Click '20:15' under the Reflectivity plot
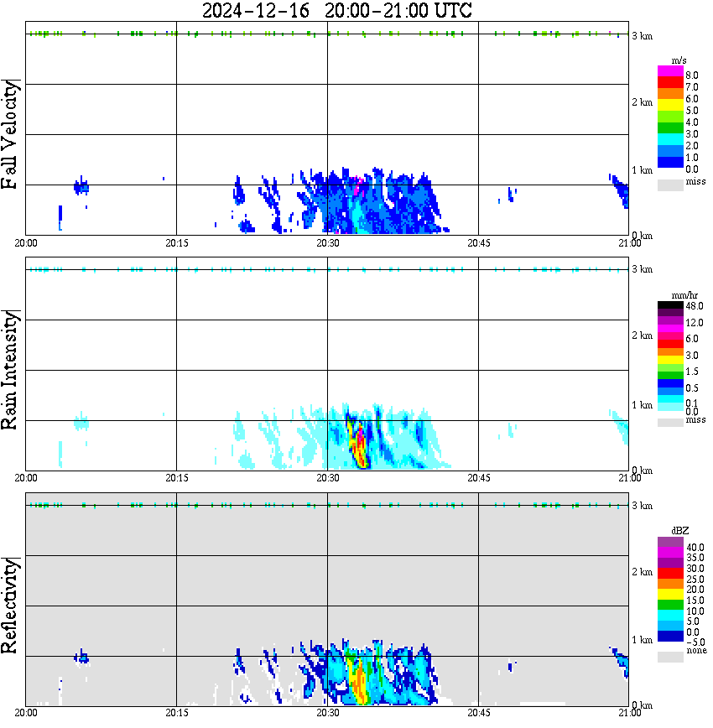The width and height of the screenshot is (713, 728). pyautogui.click(x=176, y=713)
